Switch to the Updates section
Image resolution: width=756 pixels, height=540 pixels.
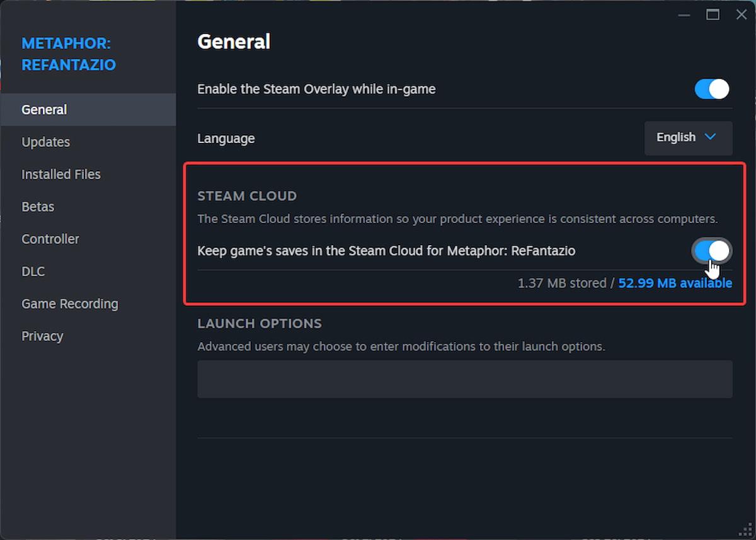pyautogui.click(x=45, y=142)
